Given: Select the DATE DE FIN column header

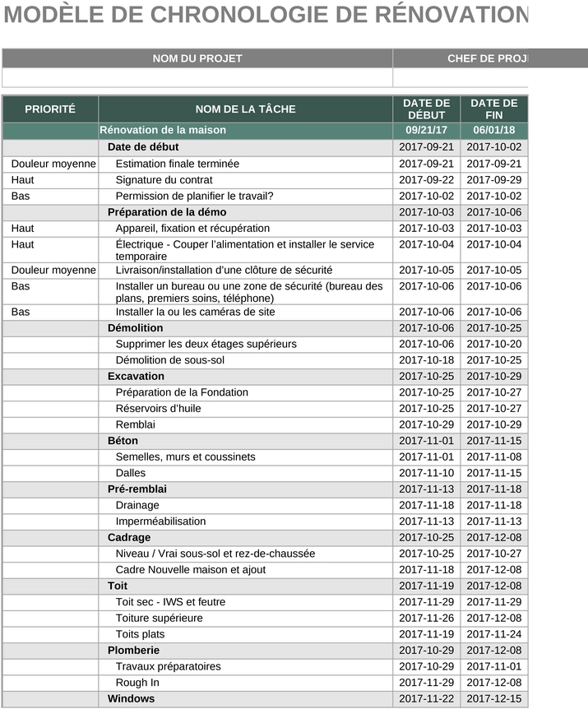Looking at the screenshot, I should (494, 109).
